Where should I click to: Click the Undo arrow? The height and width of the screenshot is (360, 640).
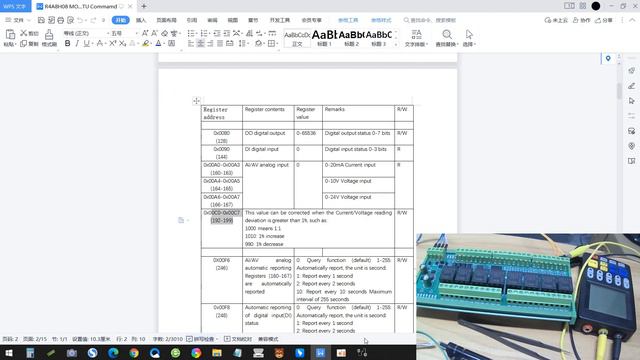(80, 20)
